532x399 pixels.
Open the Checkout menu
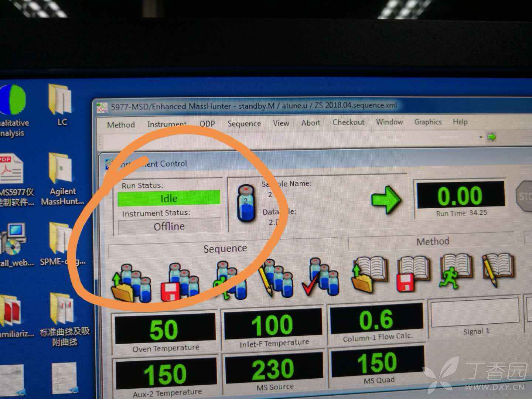(x=348, y=122)
